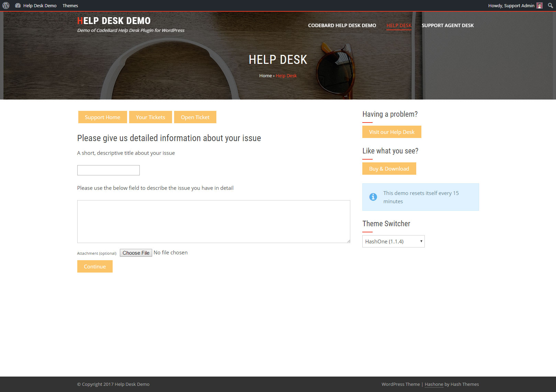Click the 'A short, descriptive title' label text
Viewport: 556px width, 392px height.
click(126, 153)
